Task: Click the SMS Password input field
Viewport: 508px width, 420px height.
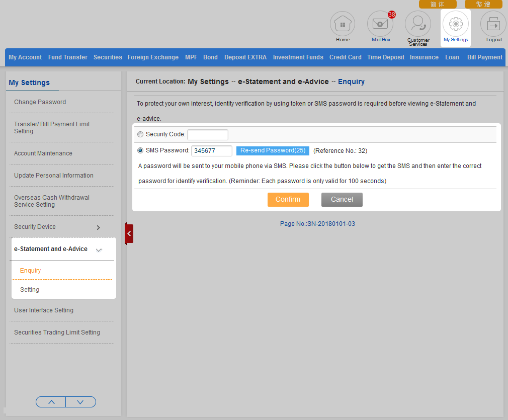Action: [x=211, y=151]
